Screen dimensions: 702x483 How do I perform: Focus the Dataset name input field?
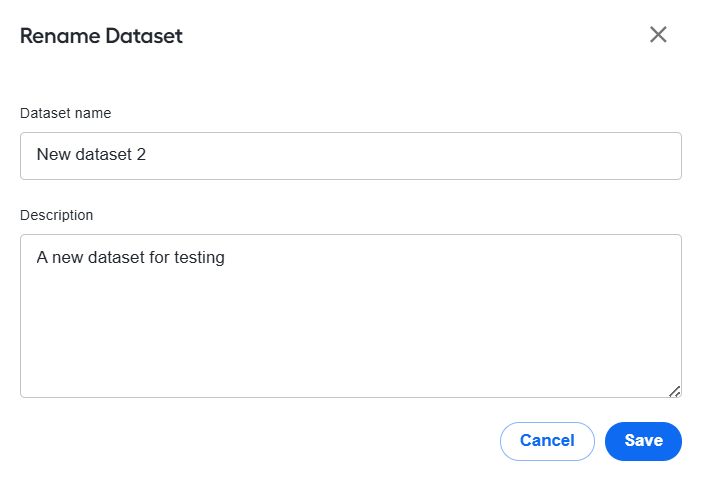point(351,156)
